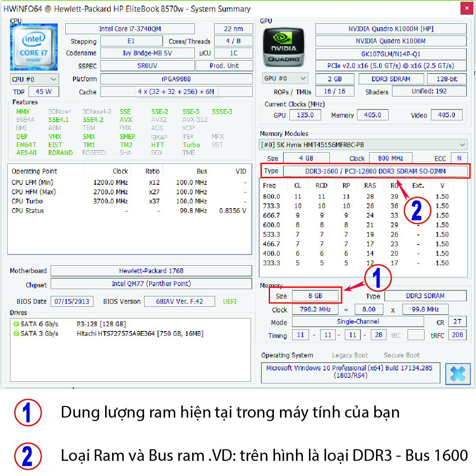Viewport: 476px width, 476px height.
Task: Click the empty tRC timing field
Action: tap(416, 335)
